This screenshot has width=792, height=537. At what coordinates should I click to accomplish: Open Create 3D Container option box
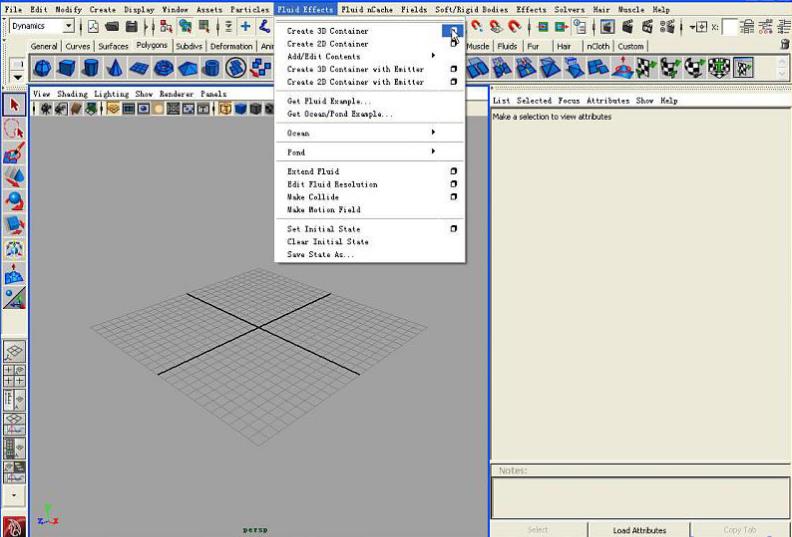[x=453, y=31]
